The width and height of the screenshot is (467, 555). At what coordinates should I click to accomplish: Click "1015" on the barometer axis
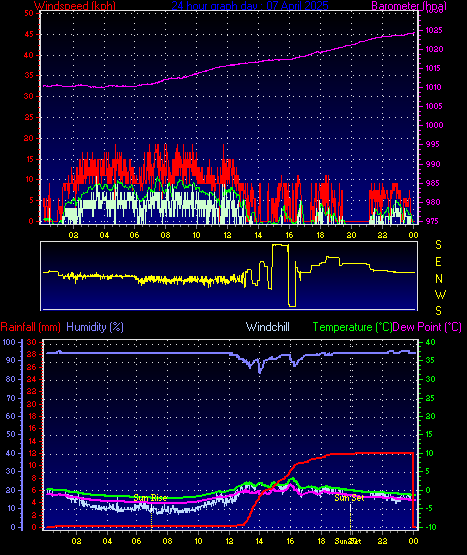pyautogui.click(x=434, y=68)
